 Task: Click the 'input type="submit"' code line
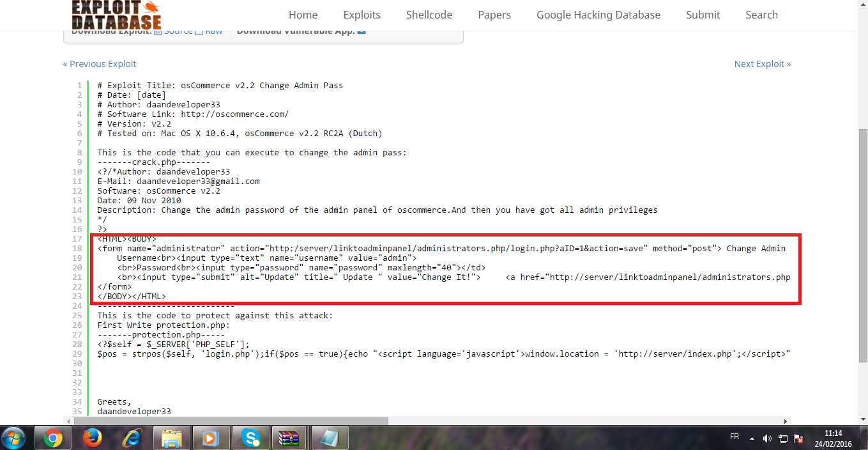point(453,277)
